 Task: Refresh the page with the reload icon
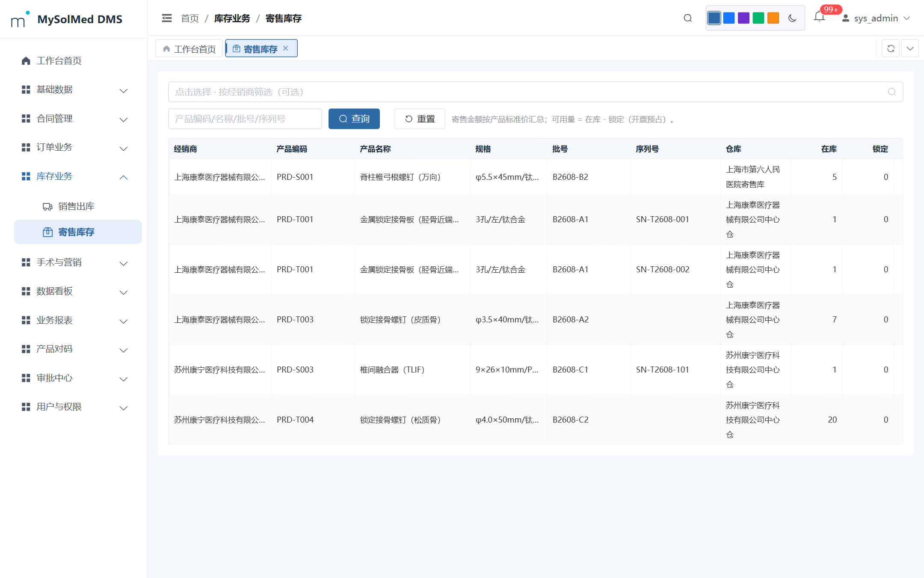[891, 48]
